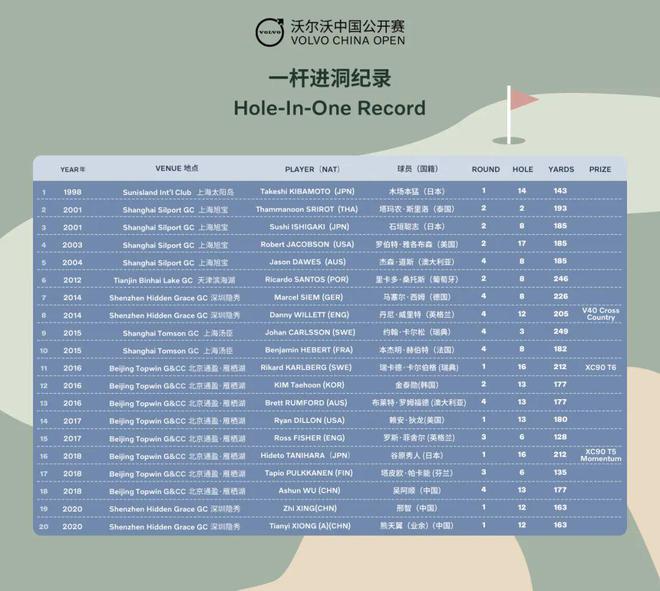This screenshot has width=660, height=591.
Task: Click the year '1998' cell
Action: pos(72,192)
